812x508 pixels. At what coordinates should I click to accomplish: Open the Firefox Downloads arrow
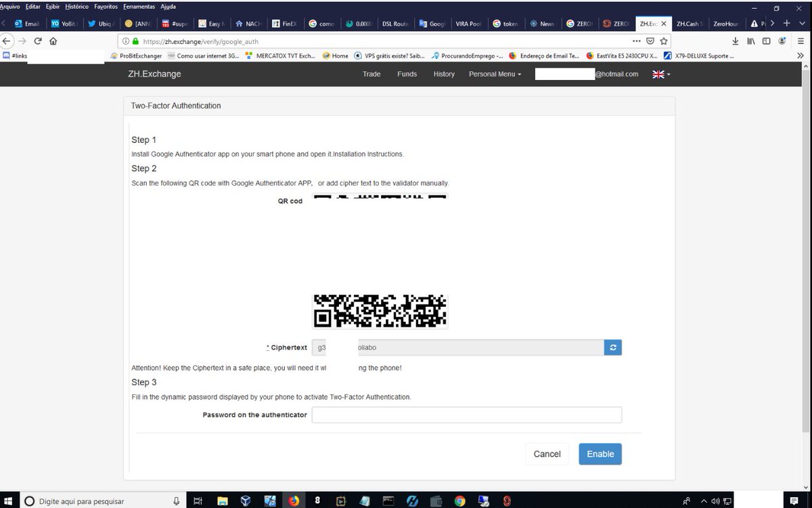pyautogui.click(x=736, y=41)
